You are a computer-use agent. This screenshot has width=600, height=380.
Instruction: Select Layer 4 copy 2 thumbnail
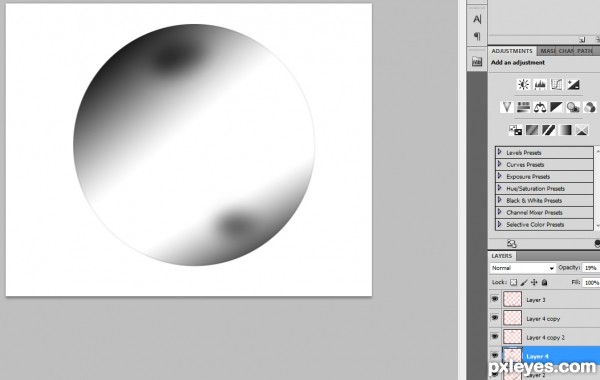click(512, 336)
